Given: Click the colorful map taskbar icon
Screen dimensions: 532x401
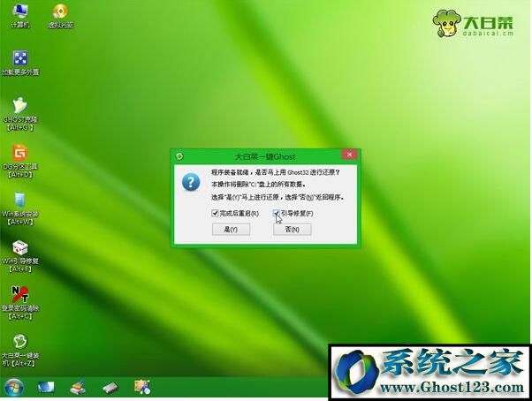Looking at the screenshot, I should coord(142,387).
